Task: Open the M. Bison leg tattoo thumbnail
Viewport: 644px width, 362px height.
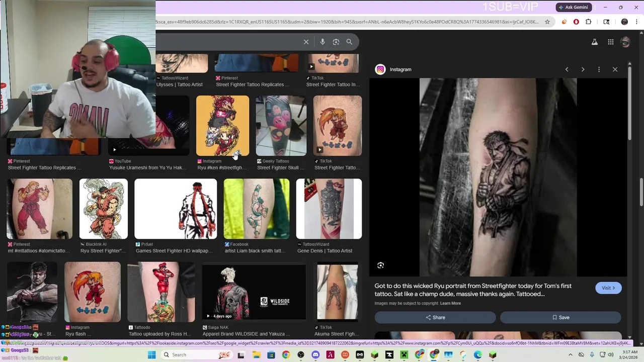Action: (x=161, y=292)
